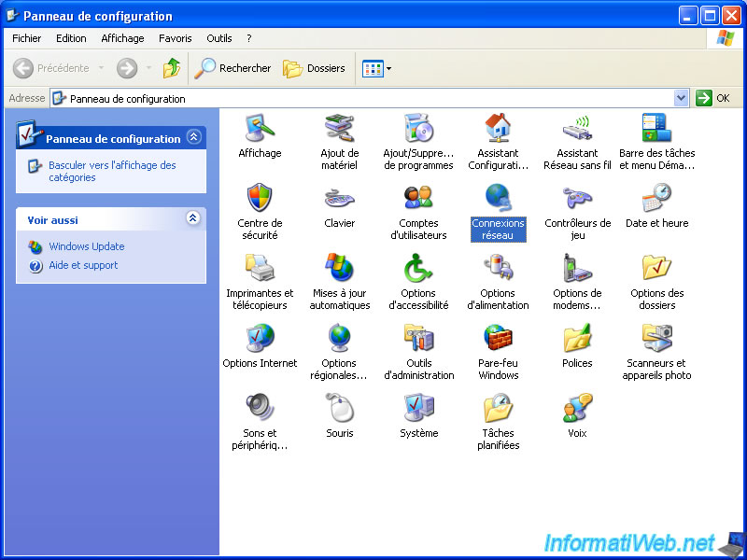Open the Système icon
This screenshot has width=747, height=560.
(x=418, y=409)
